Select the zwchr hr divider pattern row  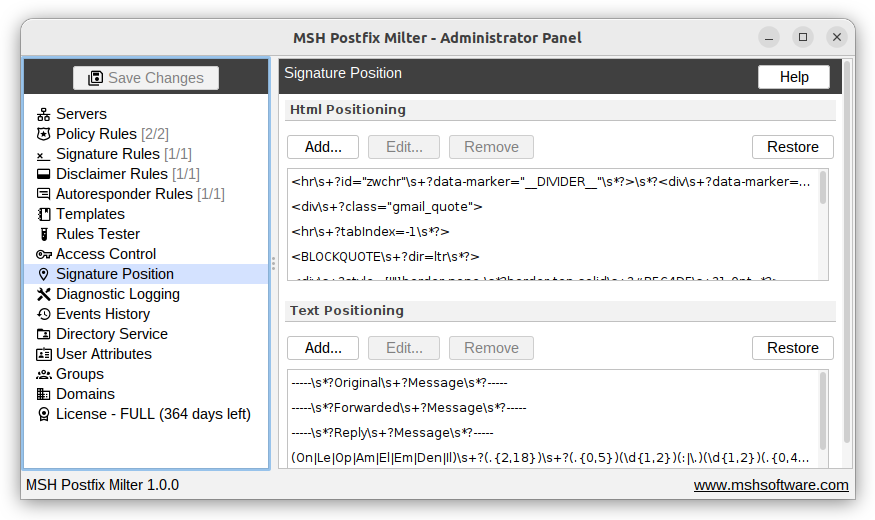click(x=553, y=182)
